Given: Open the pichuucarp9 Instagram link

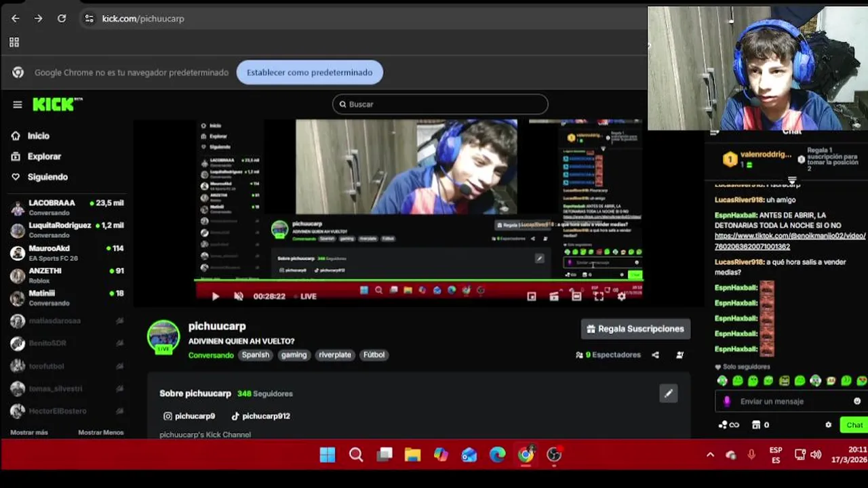Looking at the screenshot, I should point(189,416).
